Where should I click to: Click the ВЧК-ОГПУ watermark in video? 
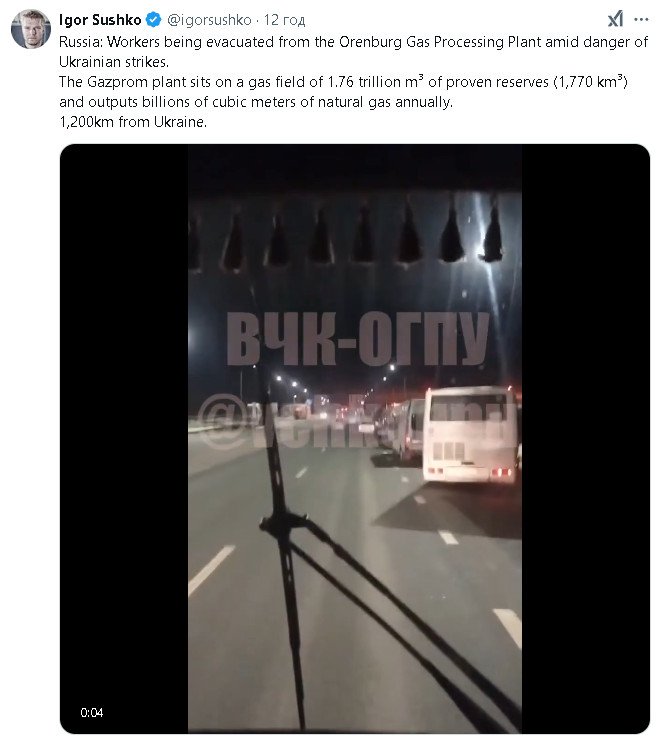[x=357, y=339]
